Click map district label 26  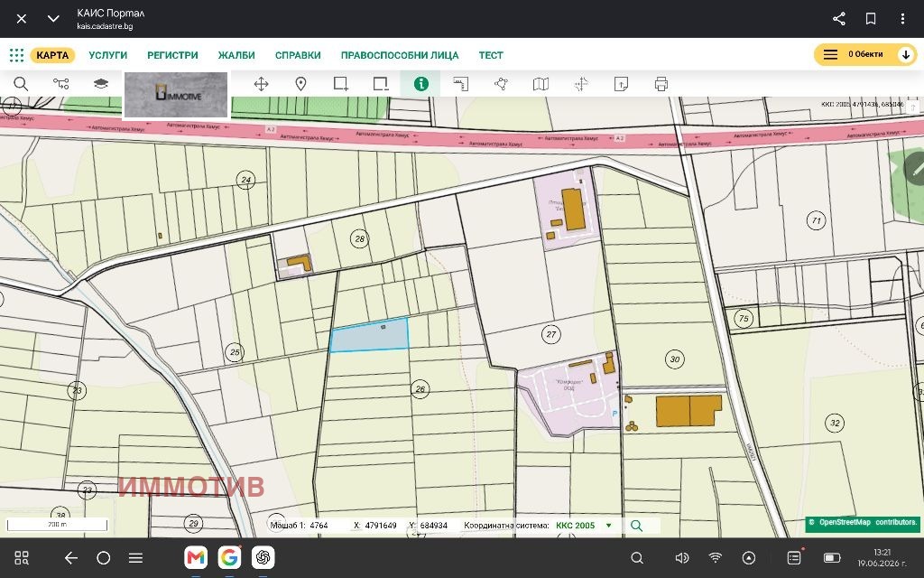[x=420, y=388]
